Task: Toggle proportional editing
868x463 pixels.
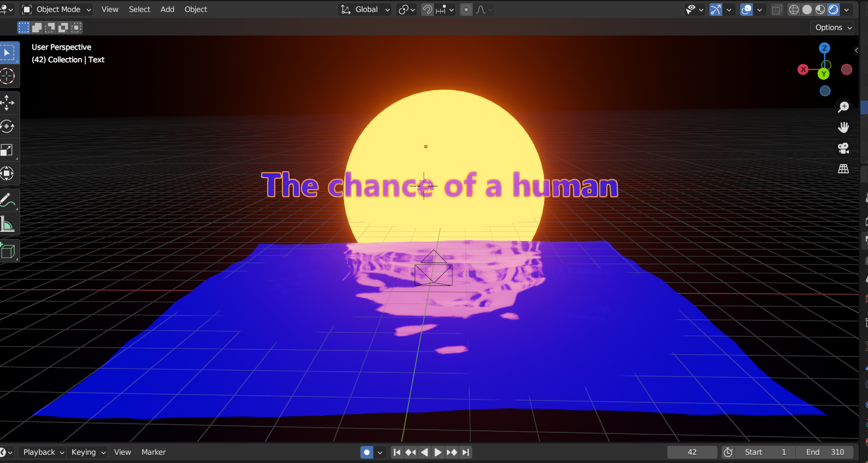Action: tap(466, 9)
